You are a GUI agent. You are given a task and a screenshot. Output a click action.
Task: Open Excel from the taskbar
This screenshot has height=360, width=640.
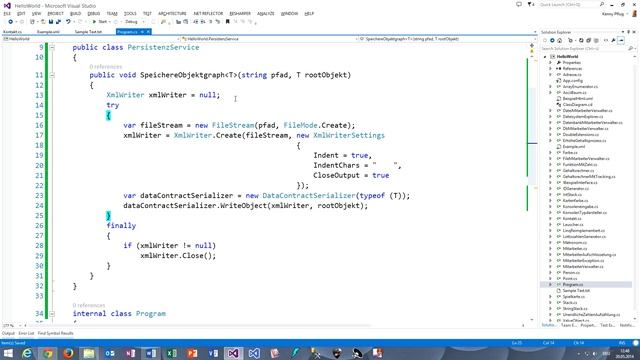click(171, 353)
